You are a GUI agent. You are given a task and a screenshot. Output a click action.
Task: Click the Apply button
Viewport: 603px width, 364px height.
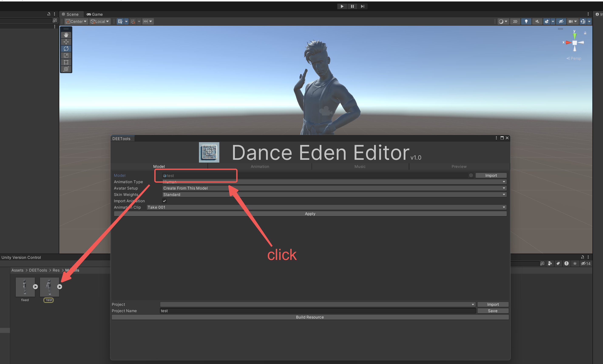310,214
